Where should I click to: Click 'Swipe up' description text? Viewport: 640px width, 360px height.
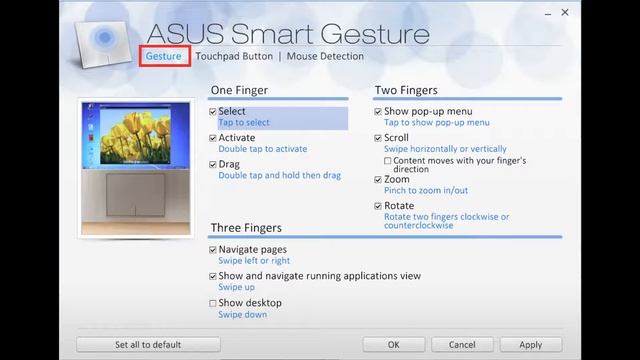(x=236, y=287)
